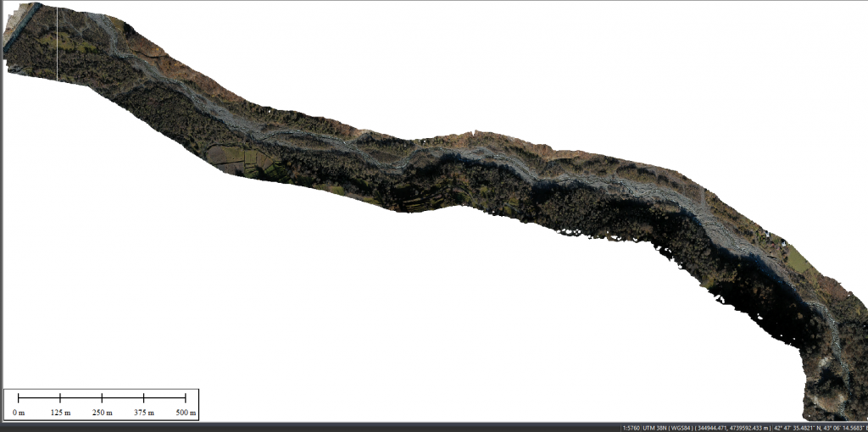The image size is (868, 432).
Task: Click empty white canvas below the orthomosaic
Action: (424, 339)
